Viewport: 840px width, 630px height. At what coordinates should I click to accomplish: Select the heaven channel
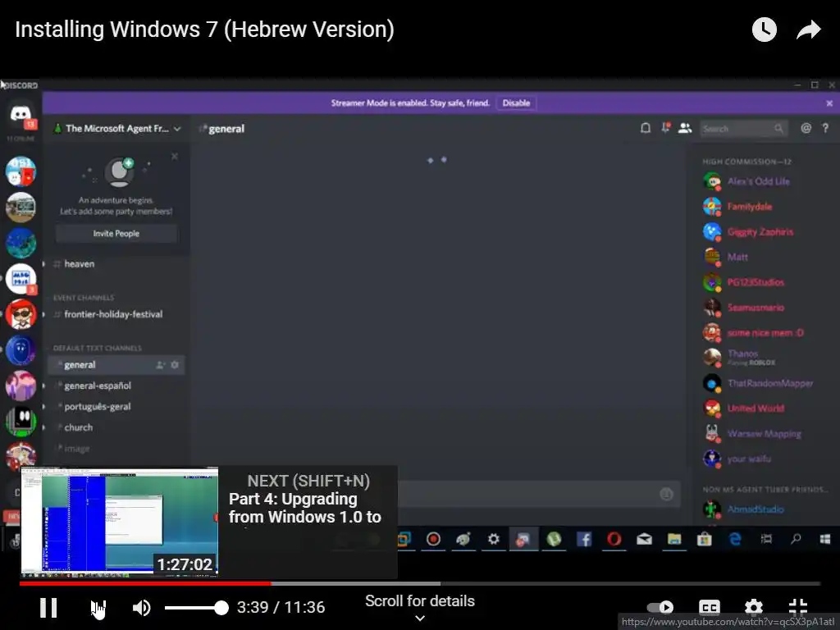coord(80,264)
